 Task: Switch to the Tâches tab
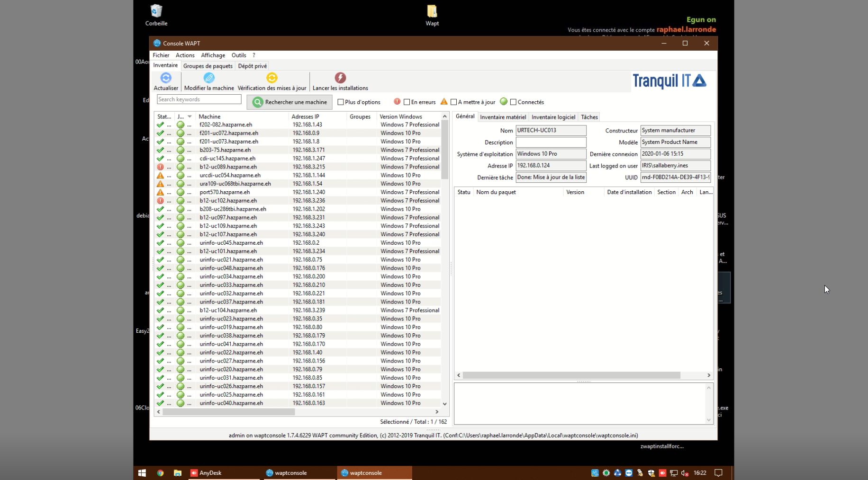coord(589,117)
